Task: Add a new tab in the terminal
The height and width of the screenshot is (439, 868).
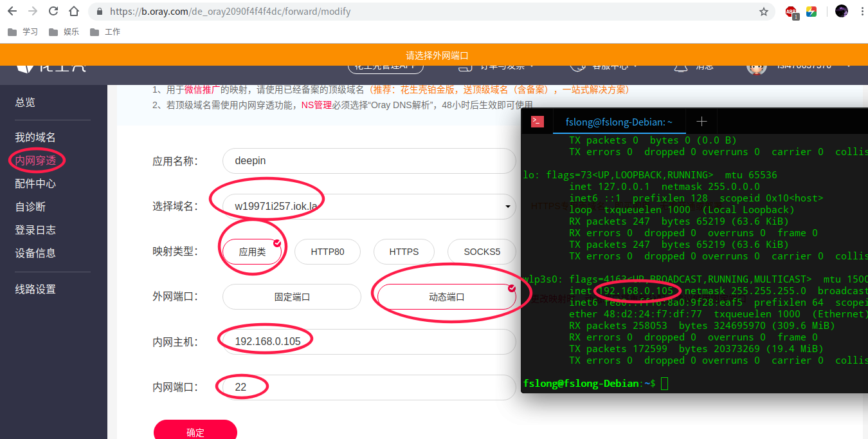Action: pos(701,121)
